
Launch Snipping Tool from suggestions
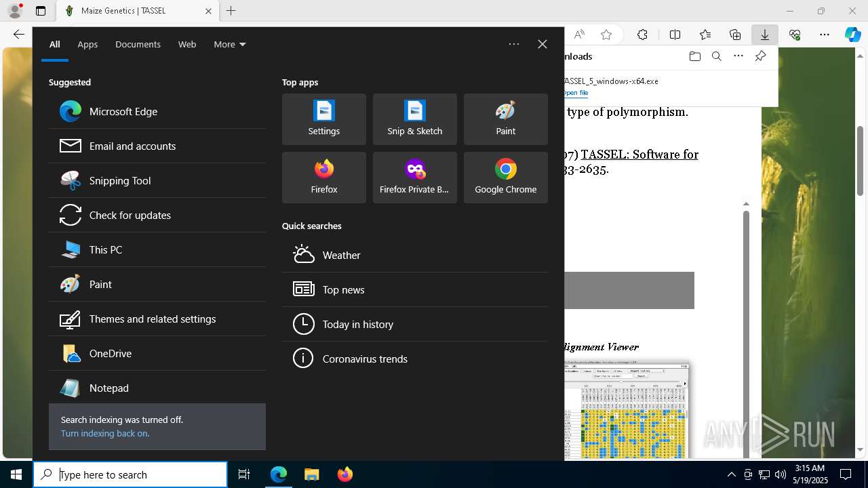(x=157, y=180)
